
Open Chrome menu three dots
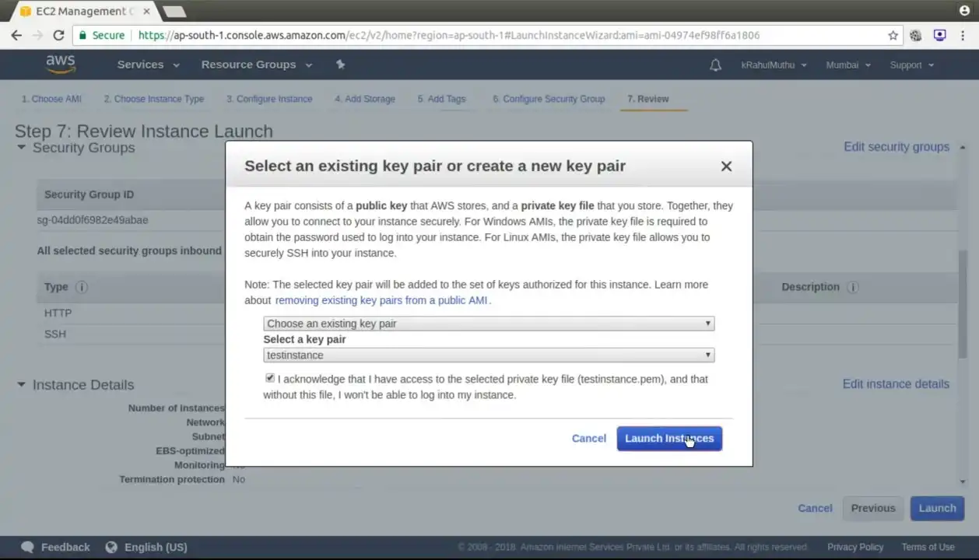[x=964, y=35]
